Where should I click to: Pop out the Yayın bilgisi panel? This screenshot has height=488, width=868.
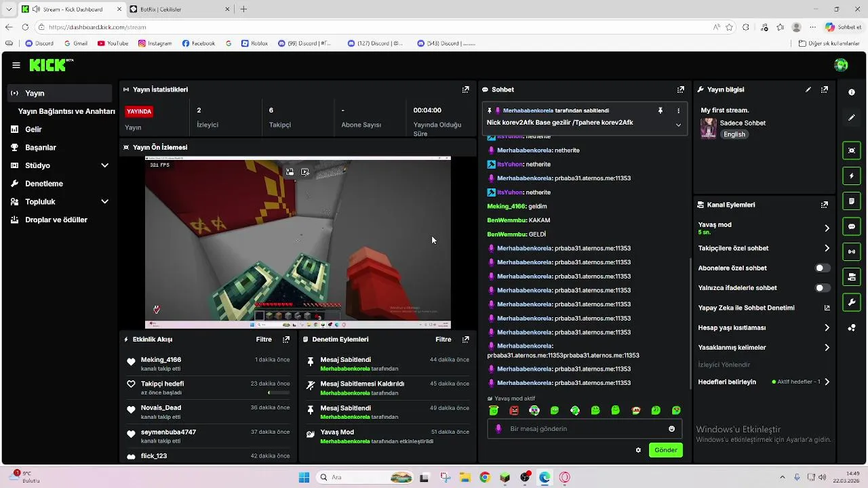pos(825,89)
